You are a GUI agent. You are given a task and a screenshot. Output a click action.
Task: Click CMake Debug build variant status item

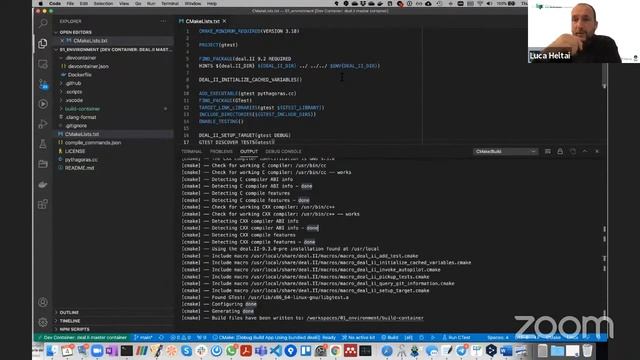pyautogui.click(x=274, y=338)
